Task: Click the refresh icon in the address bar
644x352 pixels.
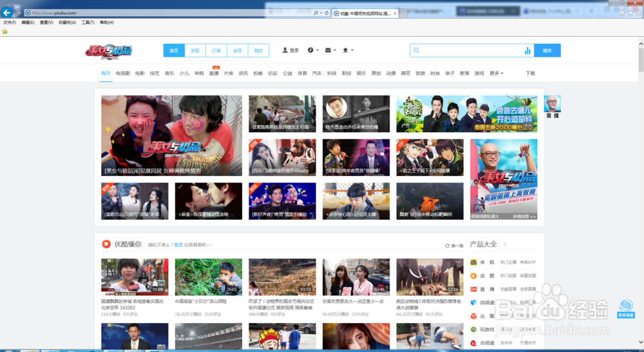Action: point(327,13)
